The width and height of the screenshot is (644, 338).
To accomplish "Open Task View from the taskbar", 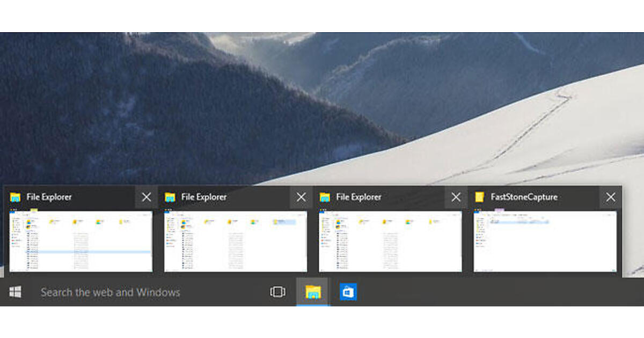I will coord(278,292).
